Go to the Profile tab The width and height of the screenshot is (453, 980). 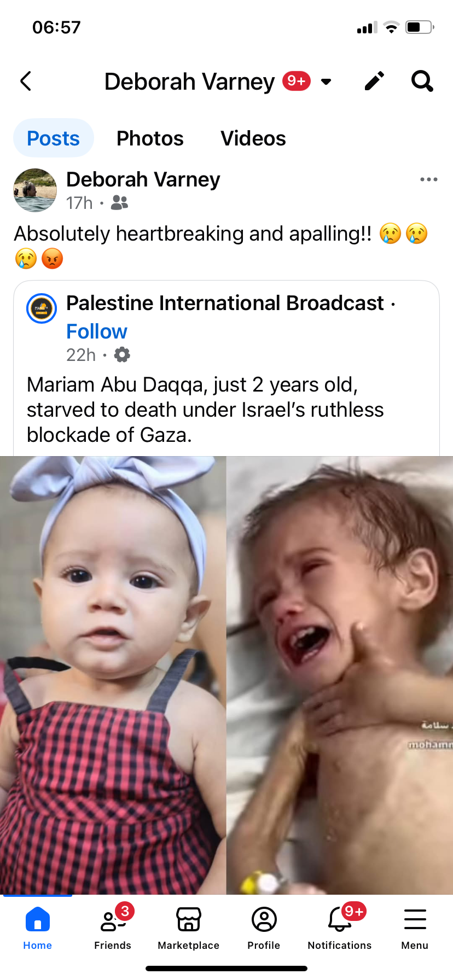[264, 929]
